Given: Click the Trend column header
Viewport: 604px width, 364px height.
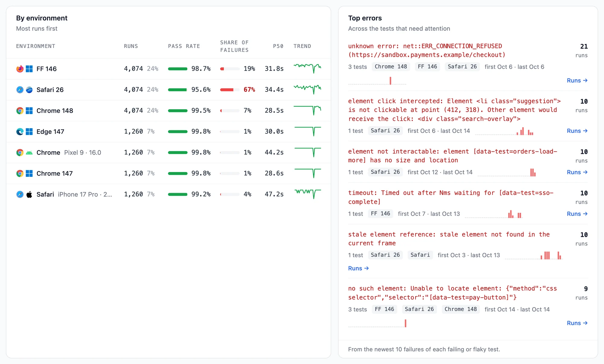Looking at the screenshot, I should click(x=302, y=46).
